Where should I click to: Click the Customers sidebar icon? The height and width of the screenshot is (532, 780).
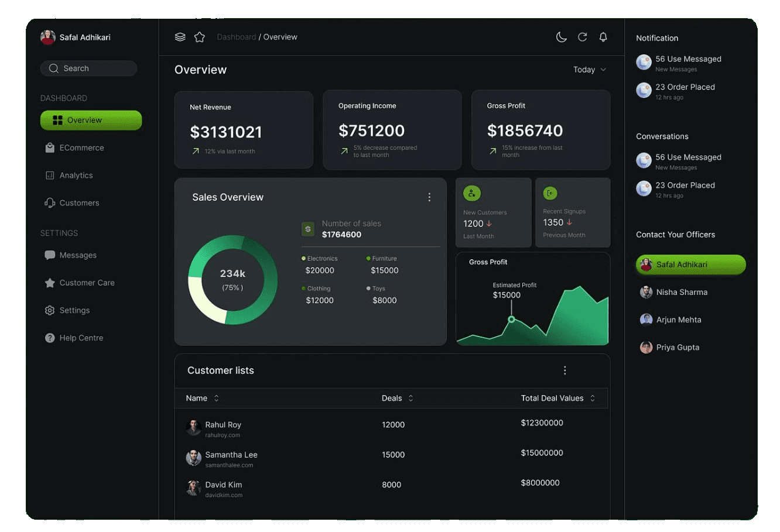pyautogui.click(x=50, y=202)
